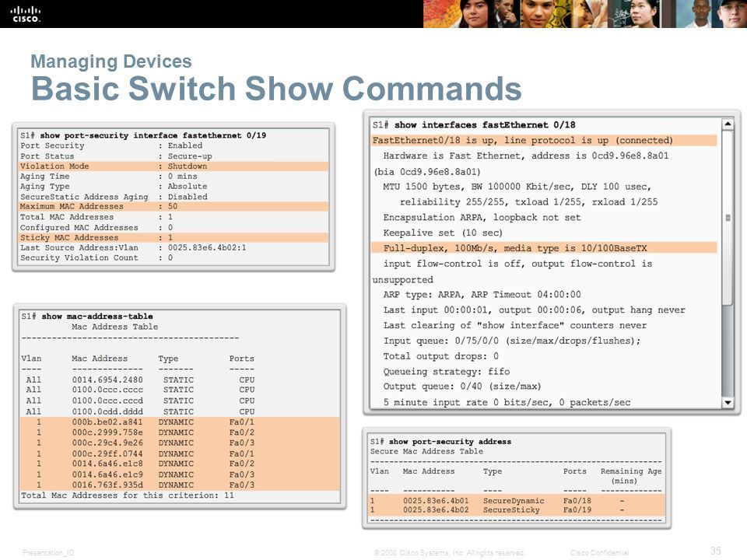Click the SecureSticky 0025.83e6.4b02 Fa0/19 row
The image size is (747, 560).
[x=517, y=509]
